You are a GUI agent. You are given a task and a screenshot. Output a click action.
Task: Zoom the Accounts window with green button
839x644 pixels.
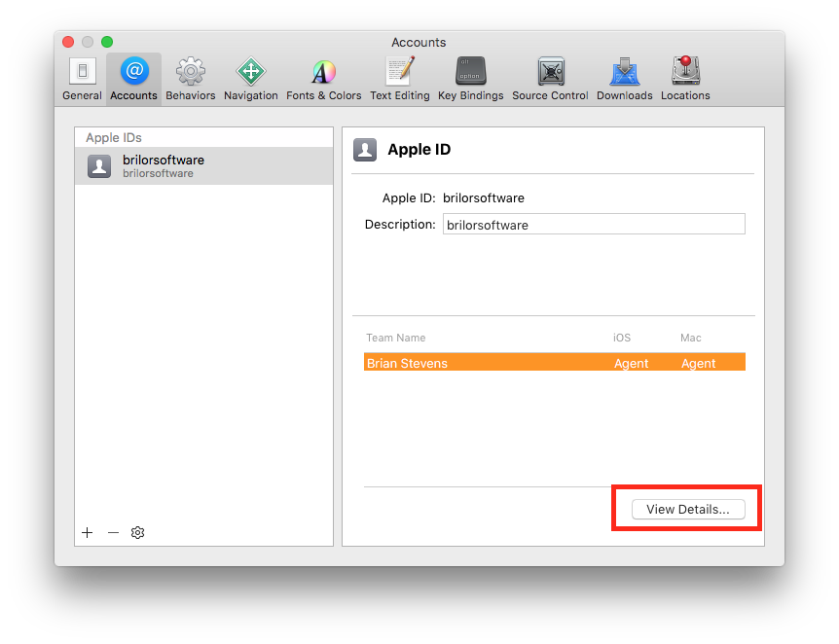tap(107, 42)
